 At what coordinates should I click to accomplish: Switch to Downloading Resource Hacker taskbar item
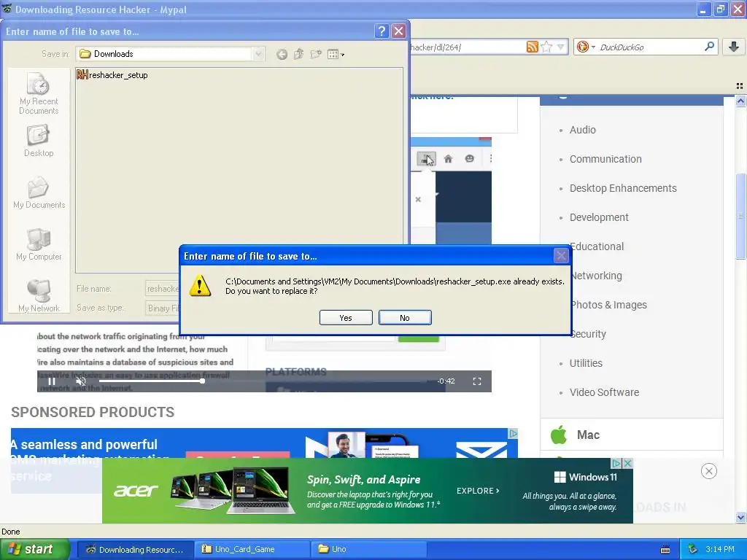[135, 549]
